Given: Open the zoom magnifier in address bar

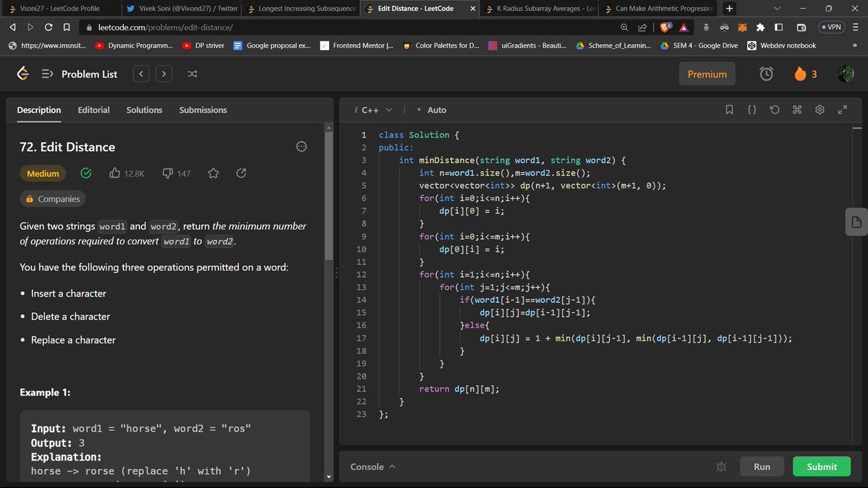Looking at the screenshot, I should coord(624,27).
